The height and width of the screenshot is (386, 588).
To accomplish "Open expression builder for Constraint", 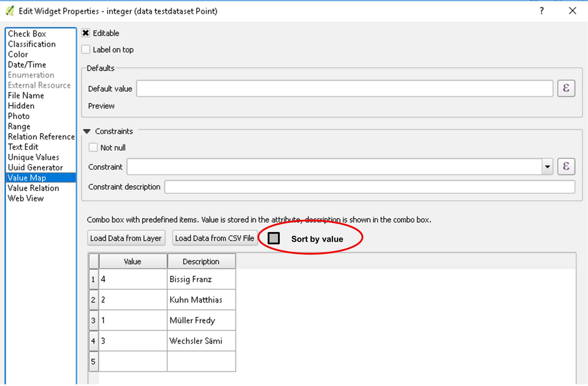I will click(x=566, y=166).
